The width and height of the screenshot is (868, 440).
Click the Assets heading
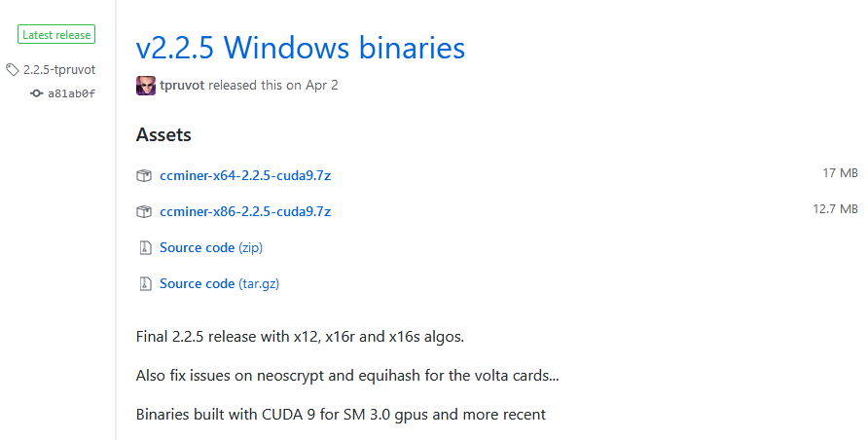point(163,135)
